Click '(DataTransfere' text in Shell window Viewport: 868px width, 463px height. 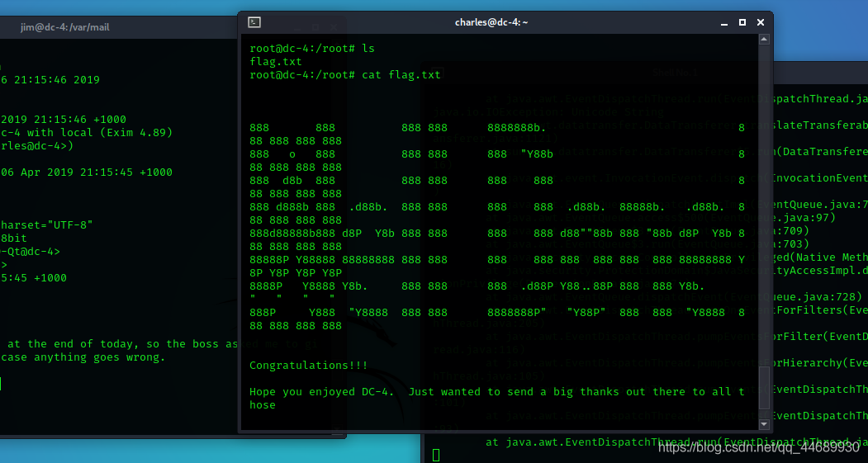pos(821,151)
